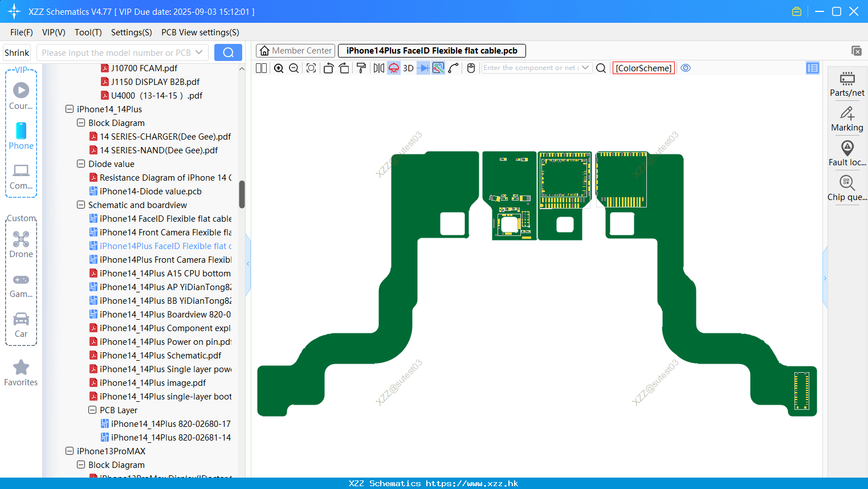868x489 pixels.
Task: Open the model number dropdown arrow
Action: point(199,52)
